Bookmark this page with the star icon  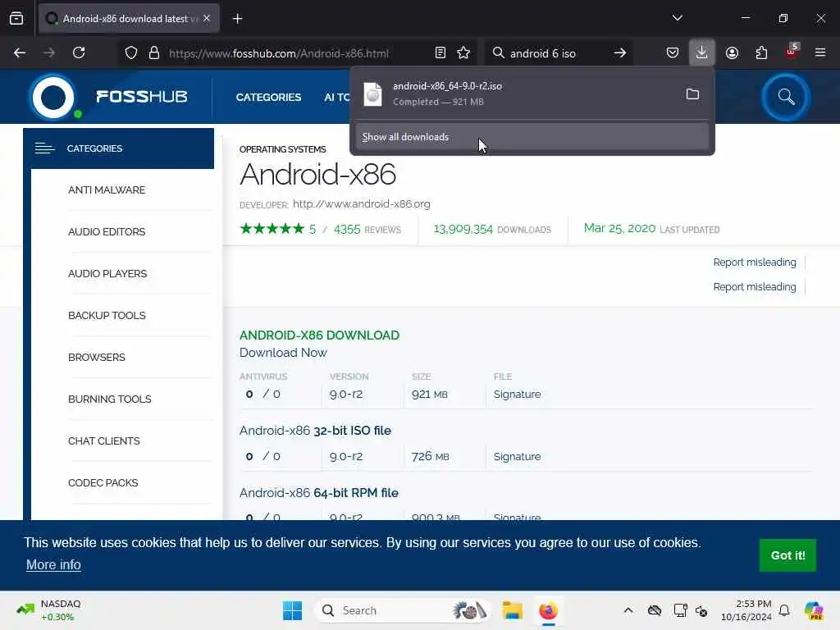pos(463,52)
